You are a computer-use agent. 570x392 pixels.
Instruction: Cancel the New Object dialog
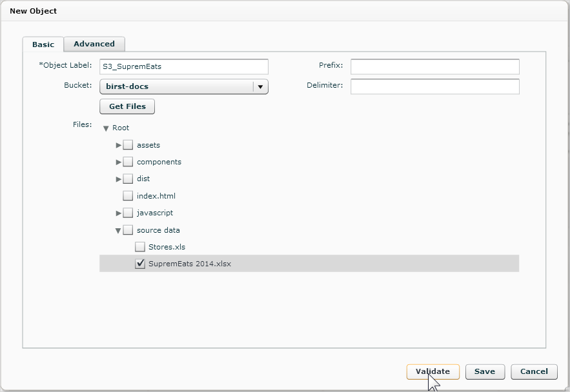[534, 371]
